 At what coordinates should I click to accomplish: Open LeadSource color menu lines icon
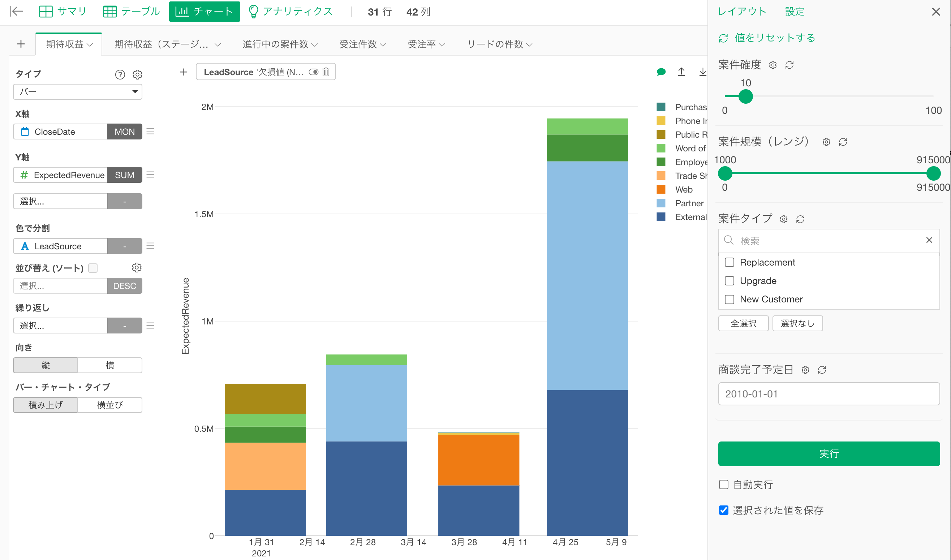click(150, 246)
